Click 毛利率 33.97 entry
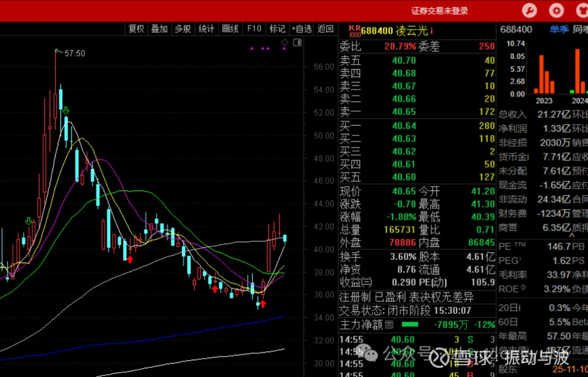Viewport: 588px width, 377px height. coord(535,275)
